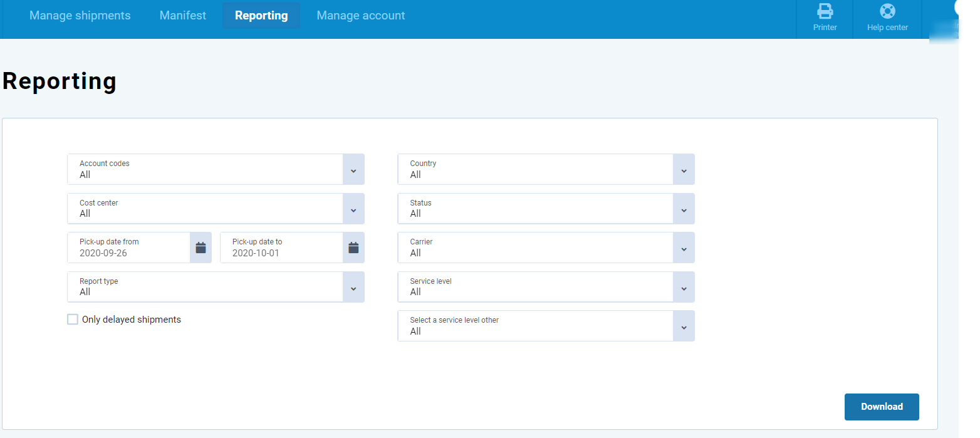Image resolution: width=980 pixels, height=438 pixels.
Task: Expand the Service level dropdown
Action: (684, 288)
